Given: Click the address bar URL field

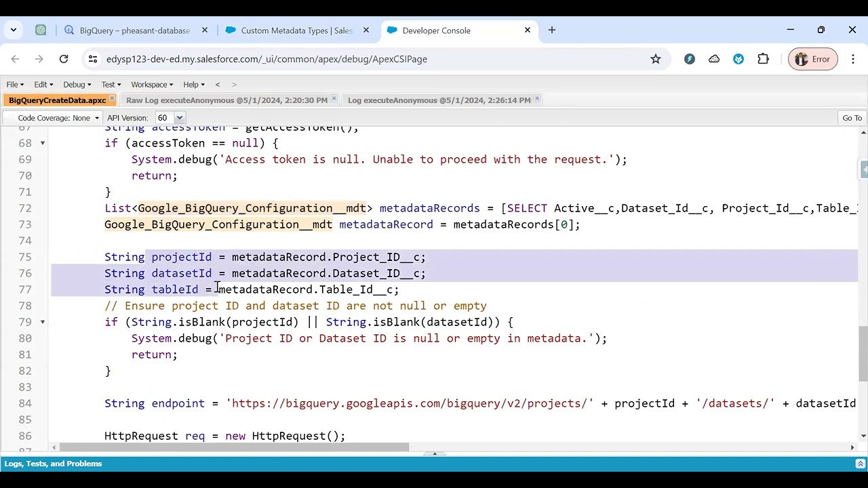Looking at the screenshot, I should [x=373, y=59].
